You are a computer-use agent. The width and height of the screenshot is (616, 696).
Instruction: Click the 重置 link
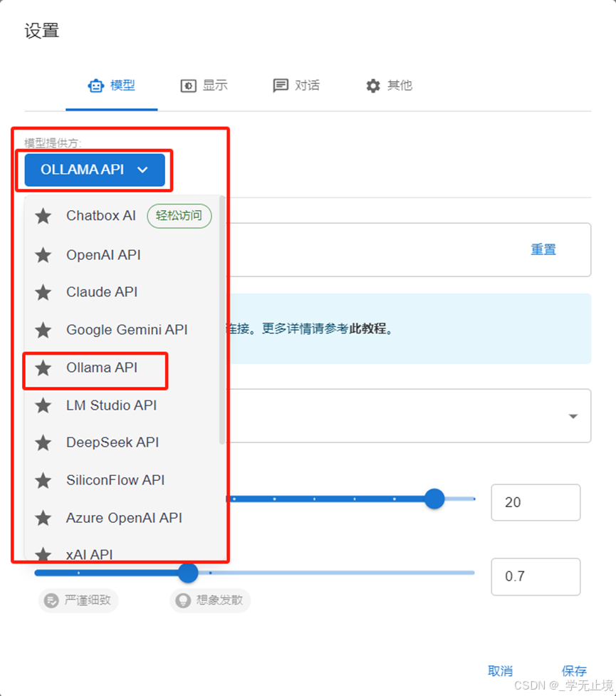coord(543,250)
